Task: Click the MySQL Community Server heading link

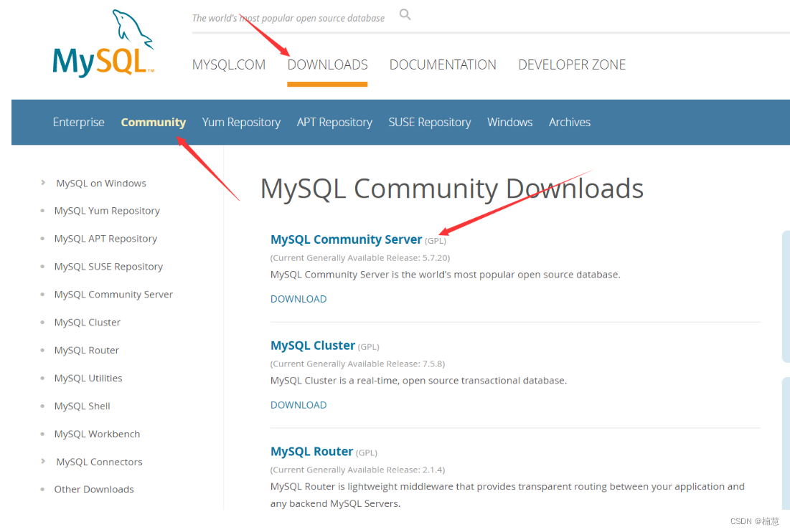Action: (x=346, y=239)
